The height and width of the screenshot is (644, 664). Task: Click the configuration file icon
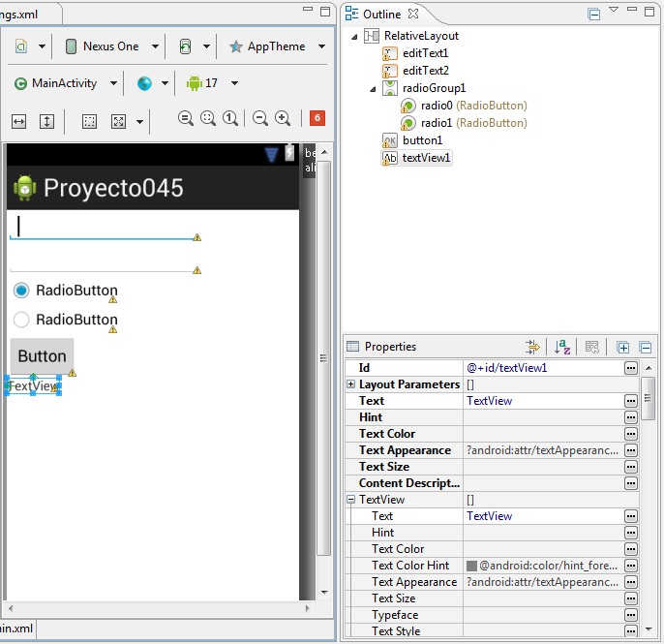[21, 46]
